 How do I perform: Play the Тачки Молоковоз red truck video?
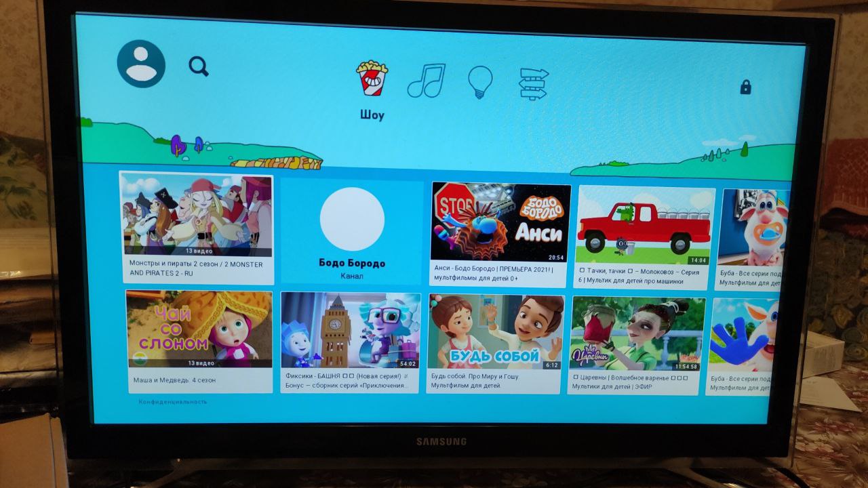(x=644, y=226)
